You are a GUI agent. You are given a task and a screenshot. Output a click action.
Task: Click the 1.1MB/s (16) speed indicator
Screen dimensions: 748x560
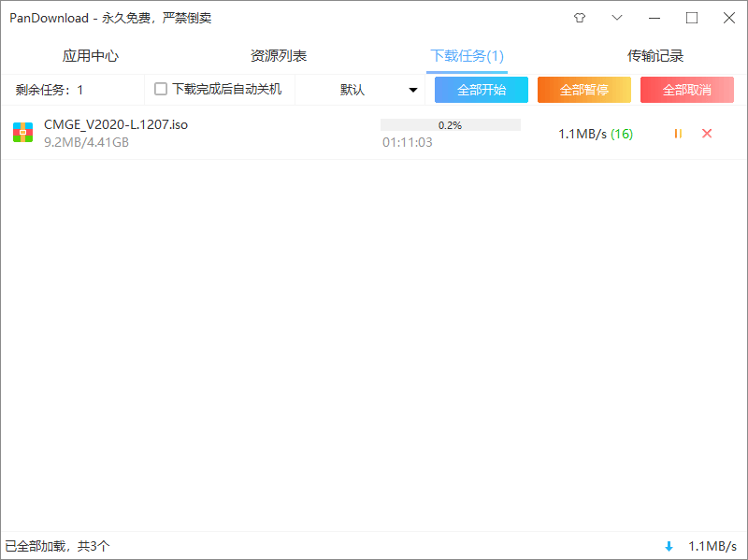pyautogui.click(x=595, y=134)
